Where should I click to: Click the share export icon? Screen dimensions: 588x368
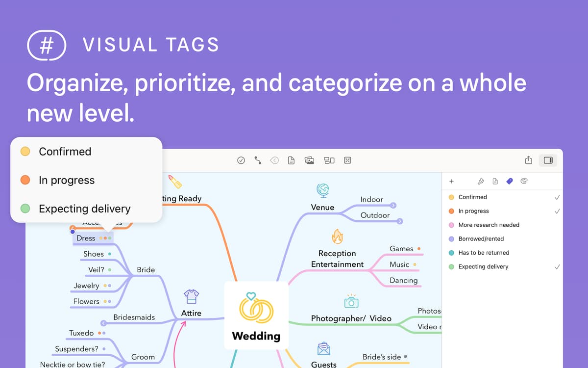pos(528,160)
